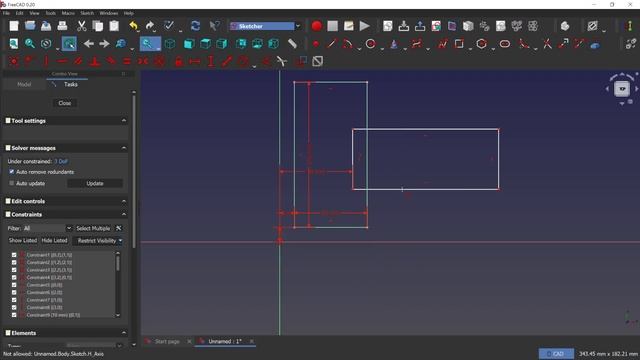Apply vertical distance constraint icon
The image size is (640, 360).
(x=211, y=61)
